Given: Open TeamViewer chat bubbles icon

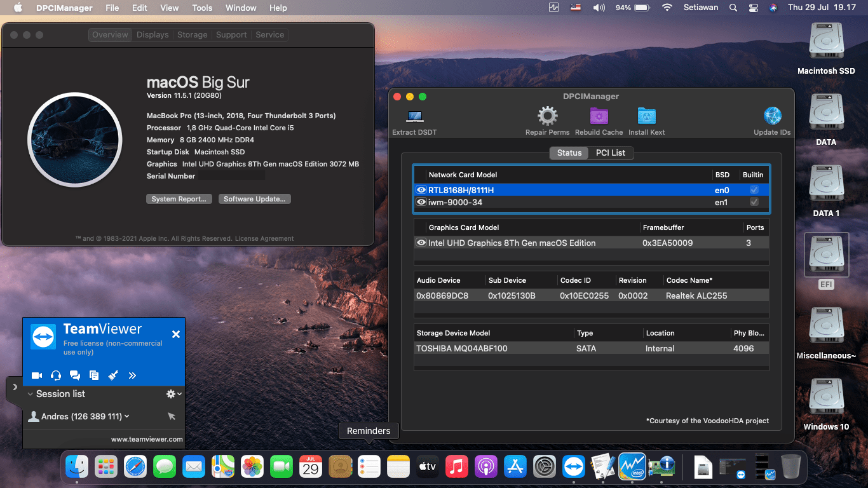Looking at the screenshot, I should click(75, 376).
